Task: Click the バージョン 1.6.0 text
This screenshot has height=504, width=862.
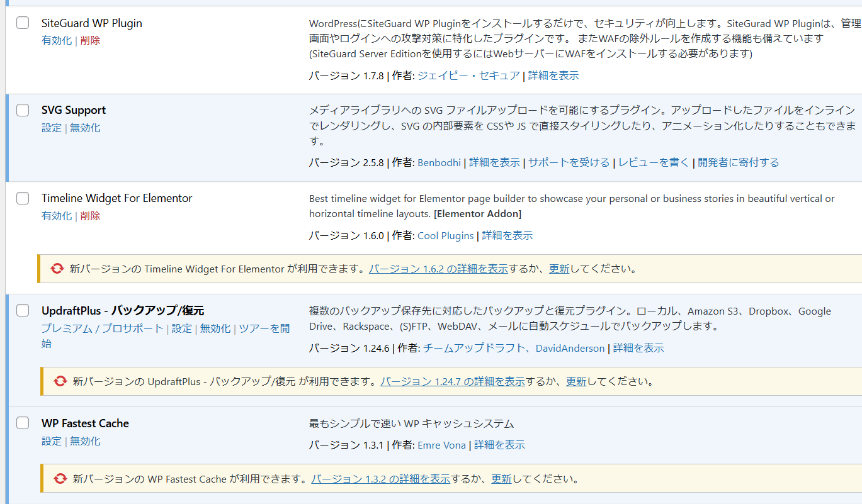Action: pos(346,235)
